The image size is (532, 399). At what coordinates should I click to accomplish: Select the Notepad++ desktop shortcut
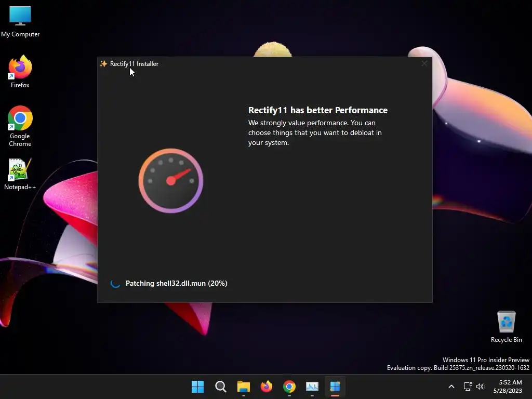(20, 174)
